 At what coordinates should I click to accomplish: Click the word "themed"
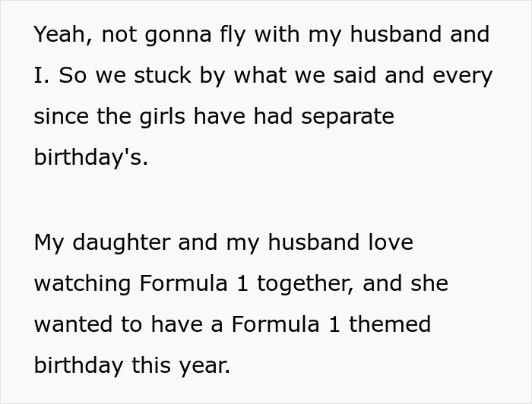pos(390,324)
